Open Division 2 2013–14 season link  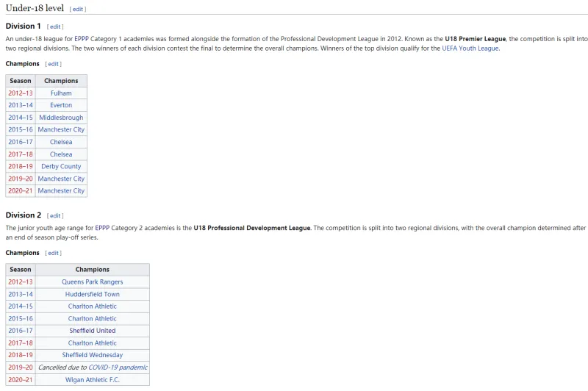21,294
